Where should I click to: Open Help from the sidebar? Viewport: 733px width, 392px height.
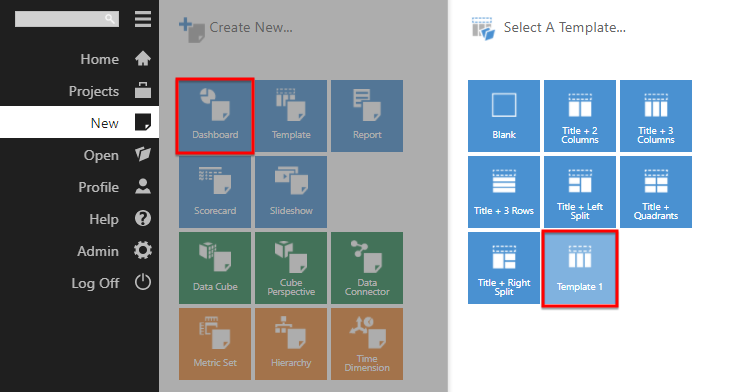point(79,219)
